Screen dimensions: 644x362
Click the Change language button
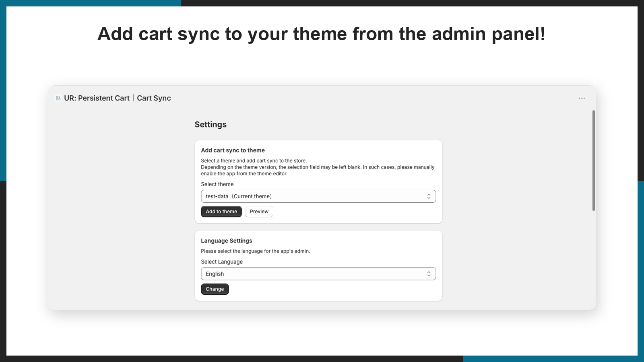[215, 289]
